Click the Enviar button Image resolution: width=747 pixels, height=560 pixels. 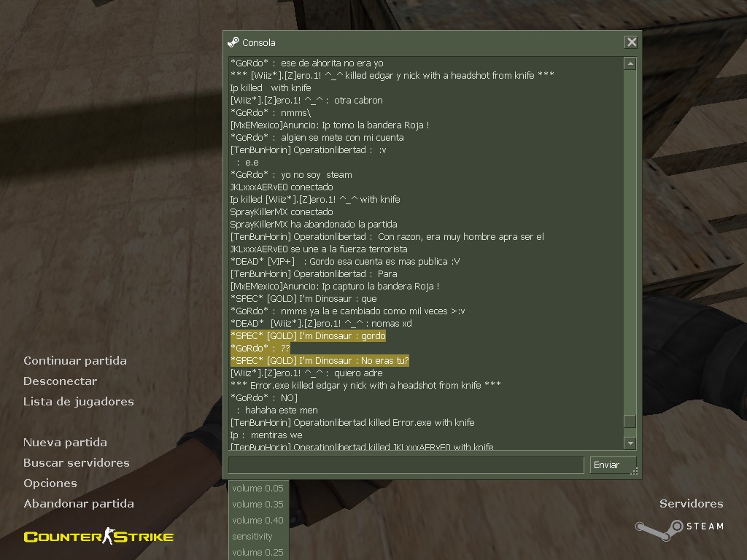click(x=613, y=465)
